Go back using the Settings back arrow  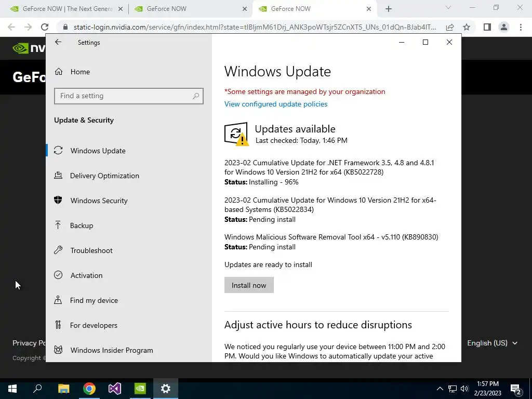point(58,42)
